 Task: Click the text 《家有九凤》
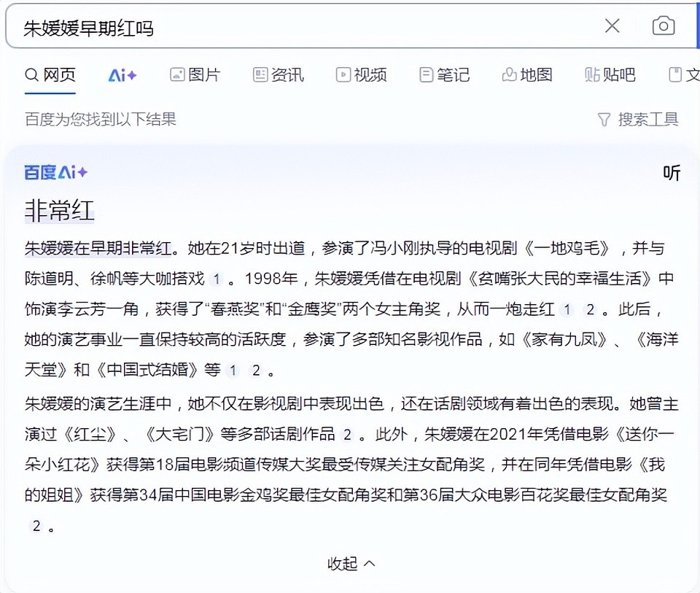point(565,340)
